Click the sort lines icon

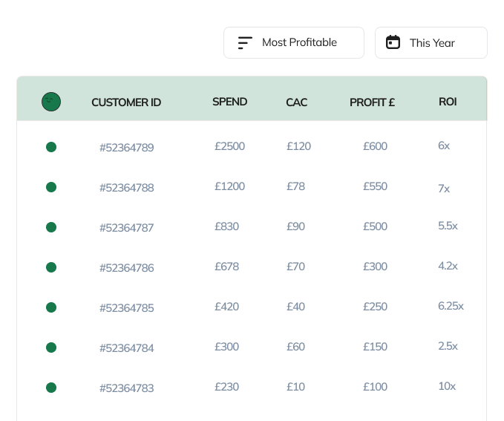(245, 43)
